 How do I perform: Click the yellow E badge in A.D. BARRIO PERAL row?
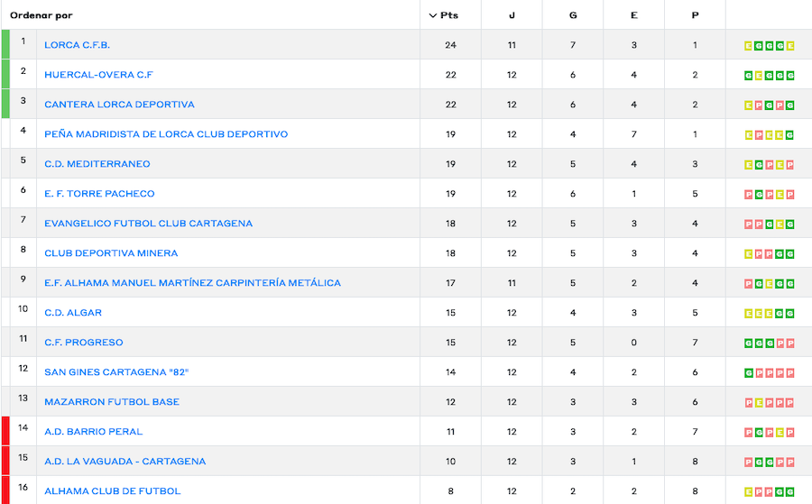(x=780, y=433)
